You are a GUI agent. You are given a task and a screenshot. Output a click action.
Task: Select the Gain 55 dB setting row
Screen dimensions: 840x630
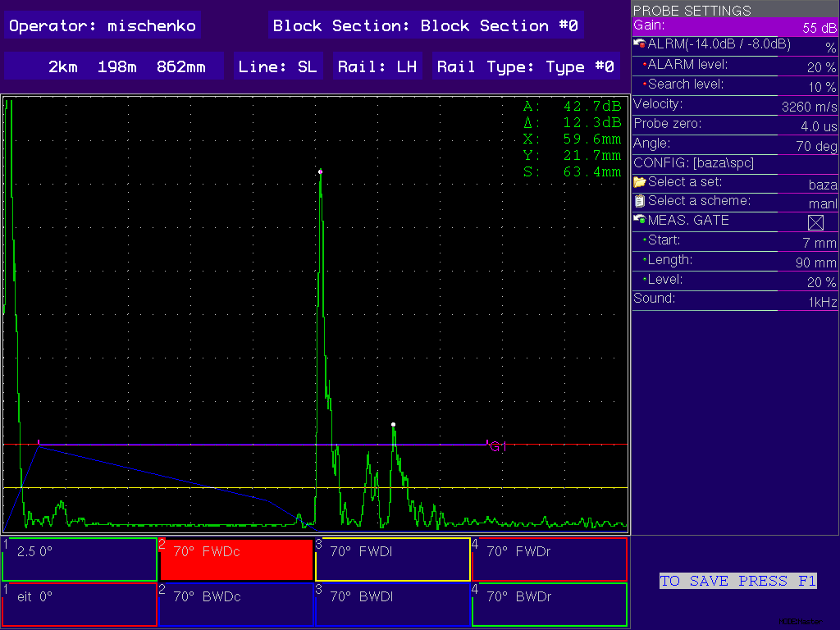click(735, 26)
